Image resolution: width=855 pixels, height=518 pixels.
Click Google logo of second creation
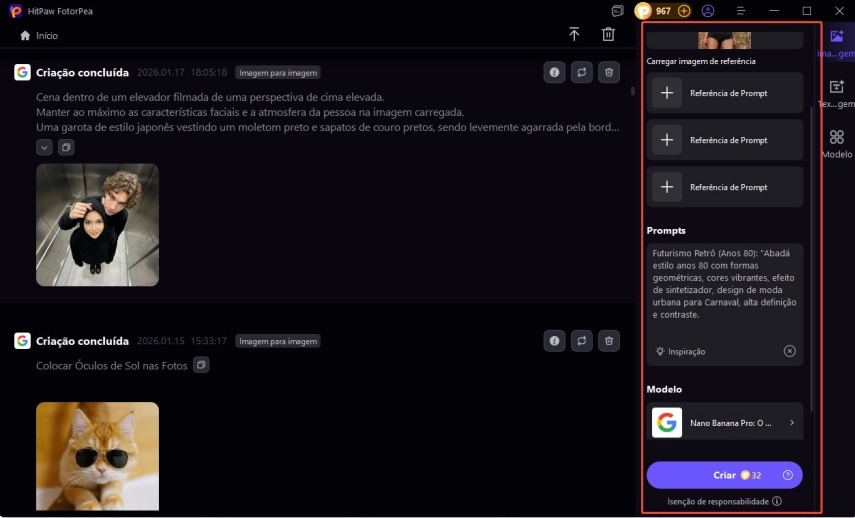pos(22,341)
